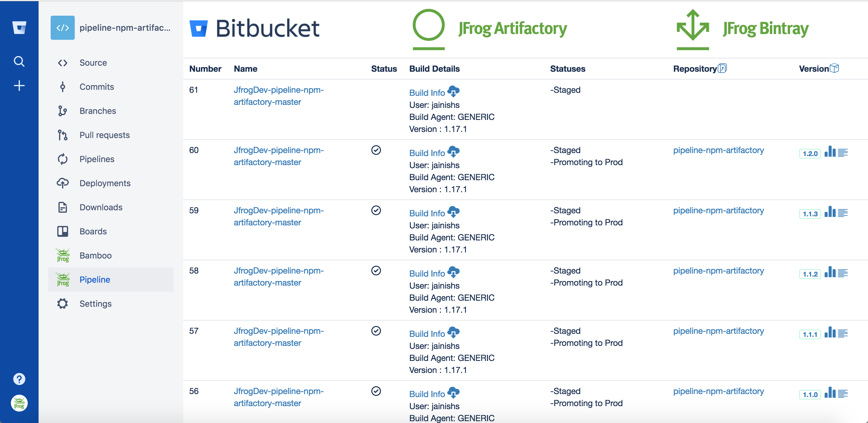Open the Deployments section

(105, 183)
